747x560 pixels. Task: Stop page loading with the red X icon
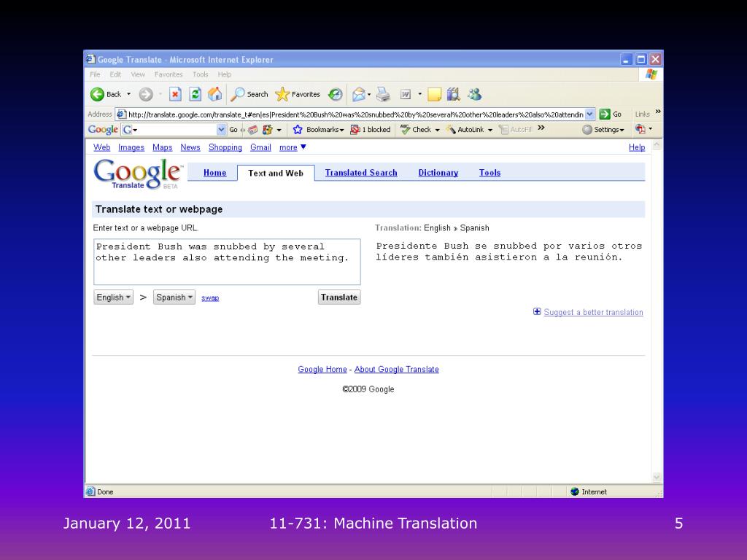[175, 94]
